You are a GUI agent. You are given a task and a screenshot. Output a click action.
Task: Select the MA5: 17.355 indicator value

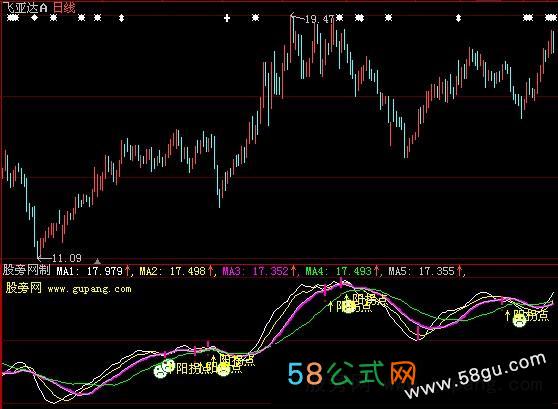[x=422, y=271]
